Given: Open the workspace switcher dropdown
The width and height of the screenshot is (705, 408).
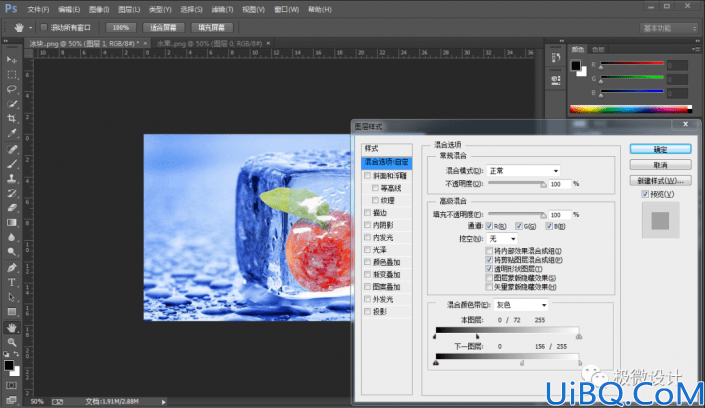Looking at the screenshot, I should point(669,28).
